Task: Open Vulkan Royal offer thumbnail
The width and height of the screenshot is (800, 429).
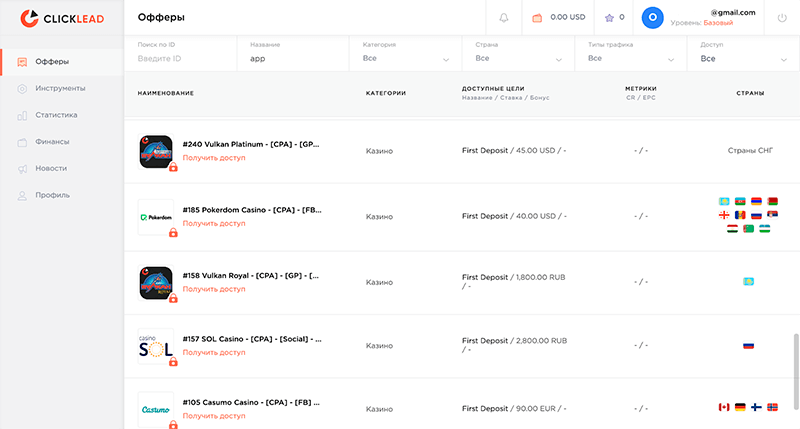Action: click(x=156, y=283)
